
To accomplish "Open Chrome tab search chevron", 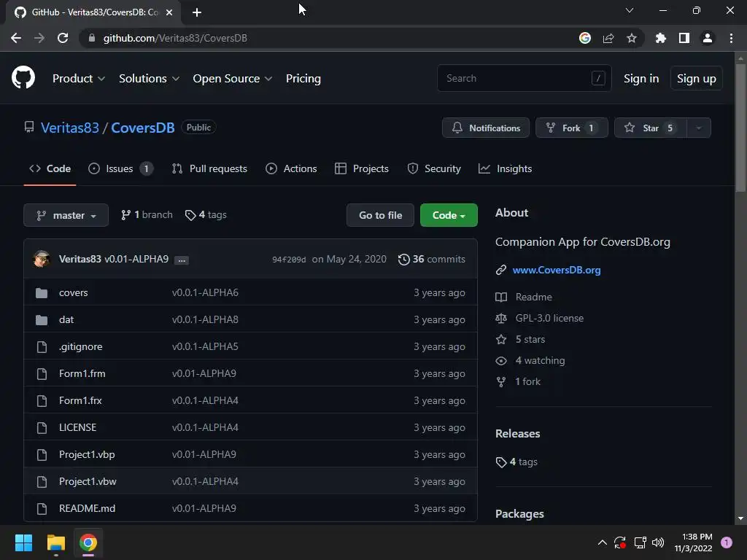I will point(630,10).
